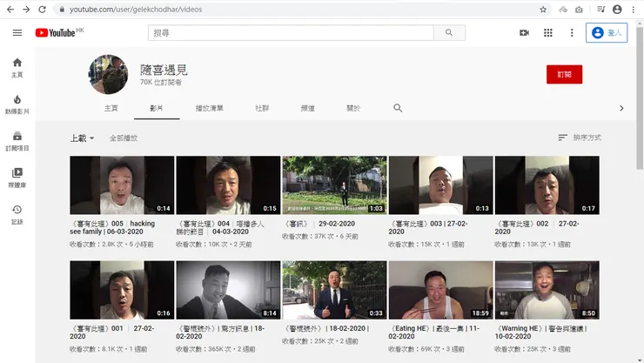
Task: Play the 0:16 duration video thumbnail
Action: pyautogui.click(x=122, y=290)
